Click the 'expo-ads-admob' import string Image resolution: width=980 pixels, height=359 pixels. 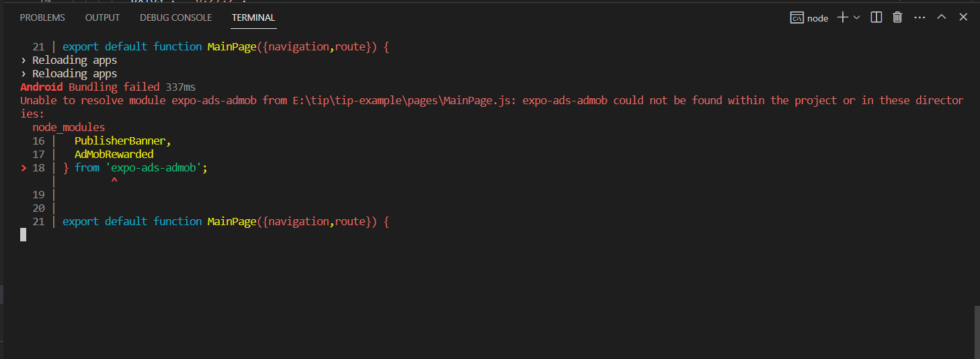pyautogui.click(x=154, y=167)
